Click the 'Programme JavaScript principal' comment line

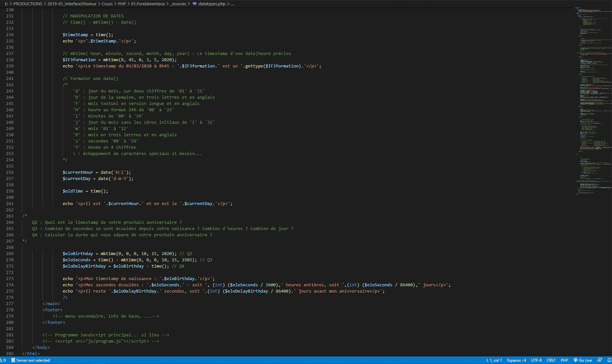tap(106, 335)
